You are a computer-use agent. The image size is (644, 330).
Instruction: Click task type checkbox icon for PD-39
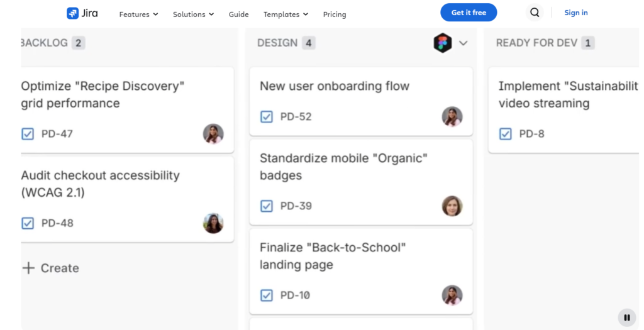pos(267,206)
